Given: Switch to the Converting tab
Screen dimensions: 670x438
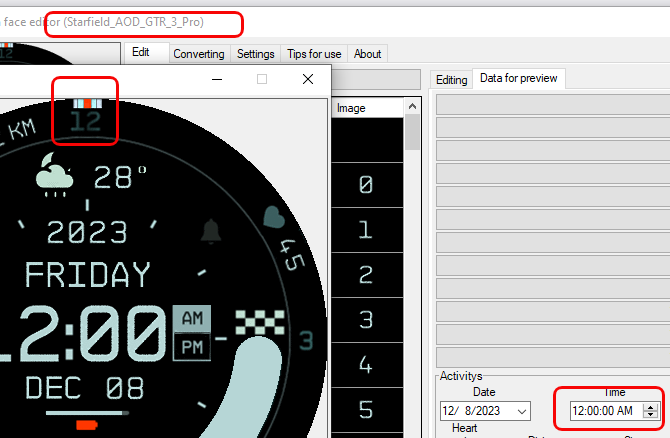Looking at the screenshot, I should (x=199, y=54).
